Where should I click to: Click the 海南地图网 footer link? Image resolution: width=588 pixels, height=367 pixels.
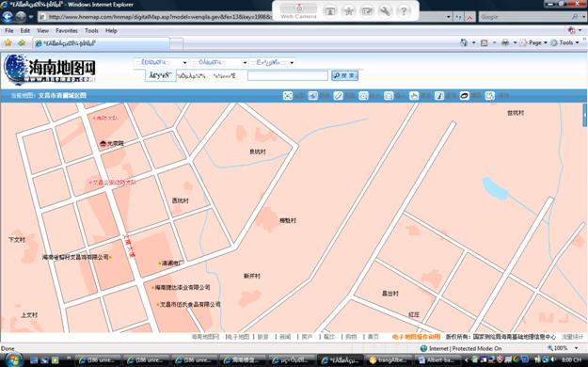pos(205,337)
